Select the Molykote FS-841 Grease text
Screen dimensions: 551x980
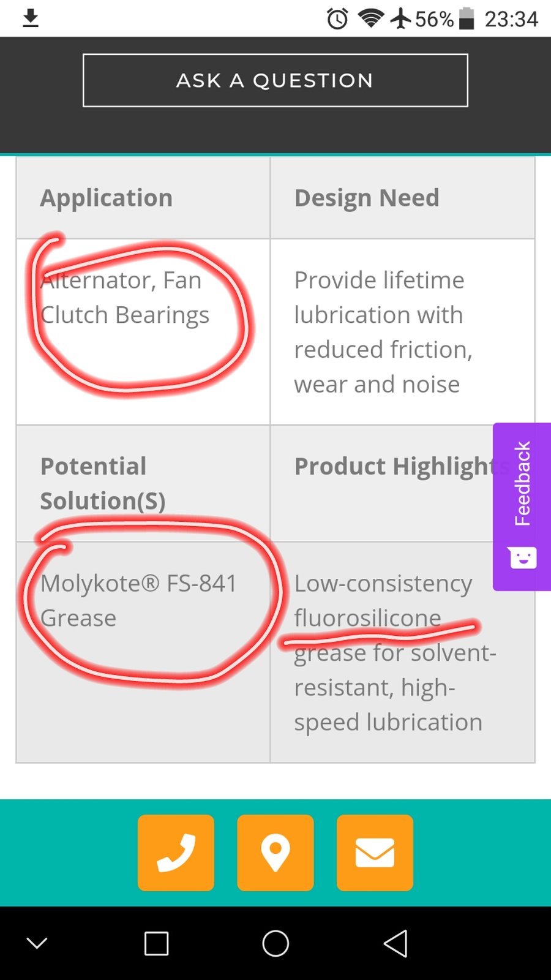(139, 600)
